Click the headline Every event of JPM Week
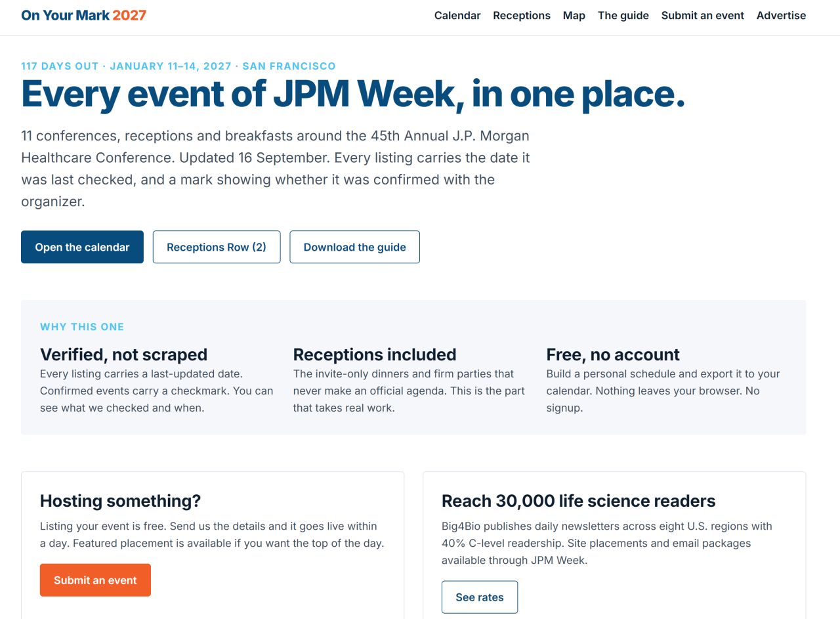The image size is (840, 619). pos(353,94)
